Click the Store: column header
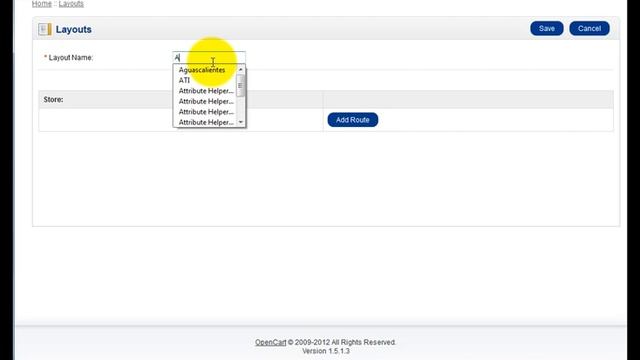 click(53, 100)
